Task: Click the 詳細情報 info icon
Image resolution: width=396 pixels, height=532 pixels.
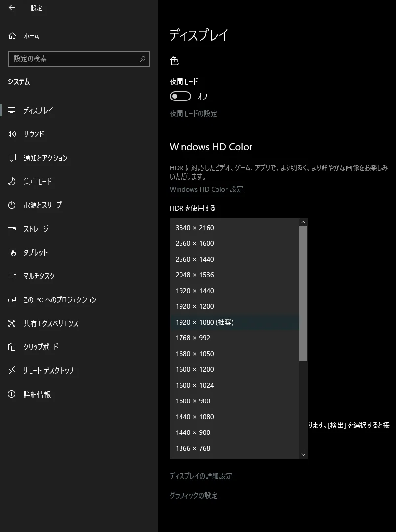Action: (x=12, y=394)
